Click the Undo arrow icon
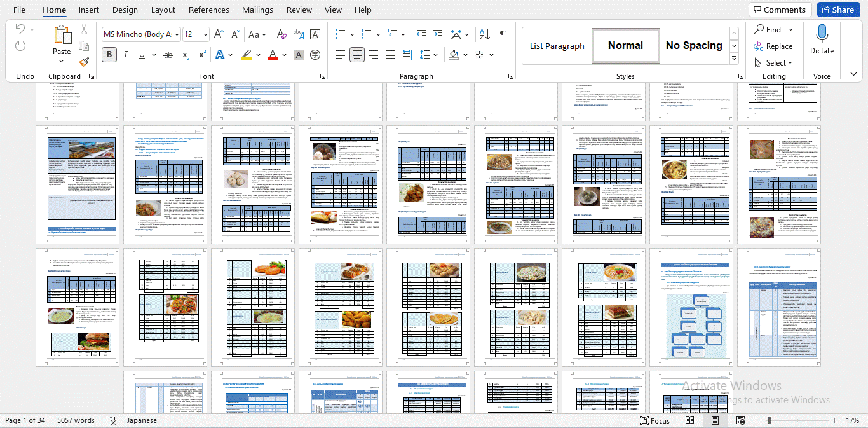The width and height of the screenshot is (868, 428). click(20, 29)
